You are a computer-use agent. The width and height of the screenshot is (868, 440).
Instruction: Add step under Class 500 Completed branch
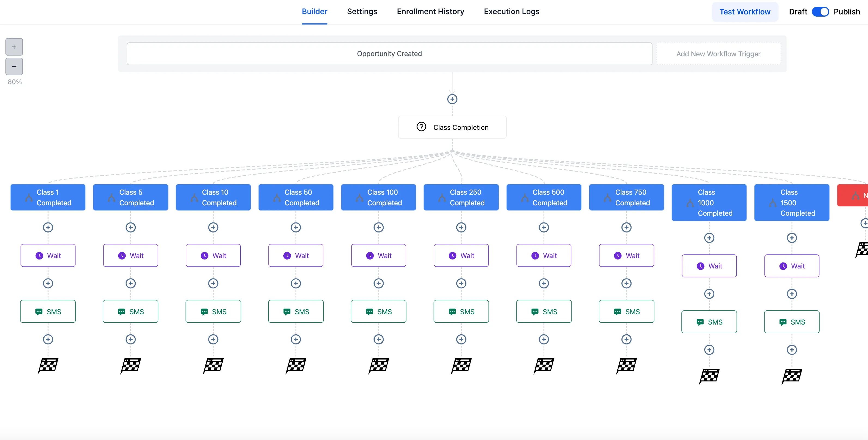point(544,227)
